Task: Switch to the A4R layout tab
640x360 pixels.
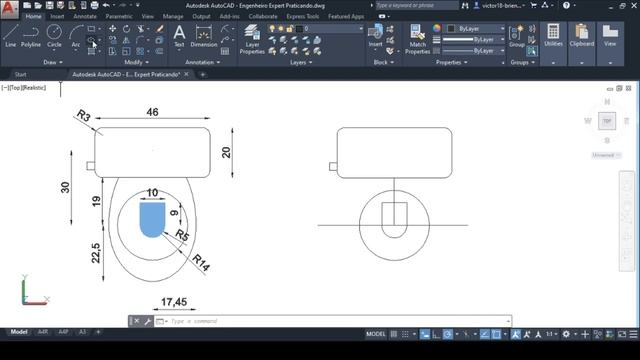Action: pyautogui.click(x=42, y=332)
